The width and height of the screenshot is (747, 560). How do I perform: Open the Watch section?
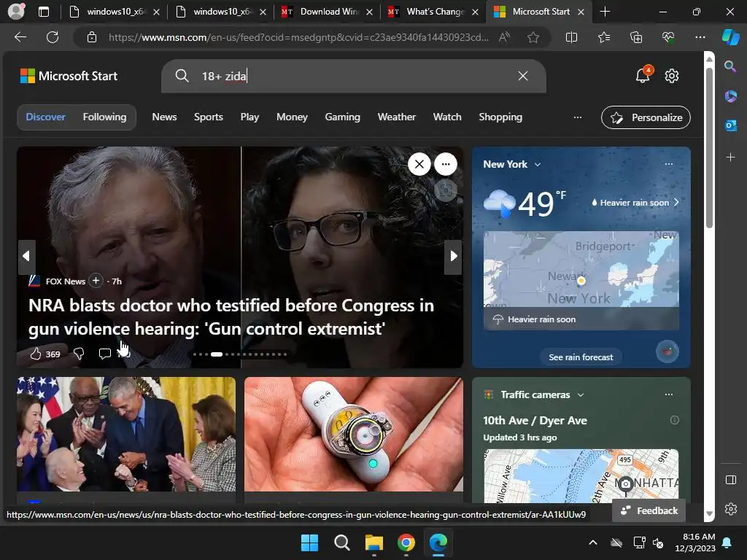[x=447, y=117]
